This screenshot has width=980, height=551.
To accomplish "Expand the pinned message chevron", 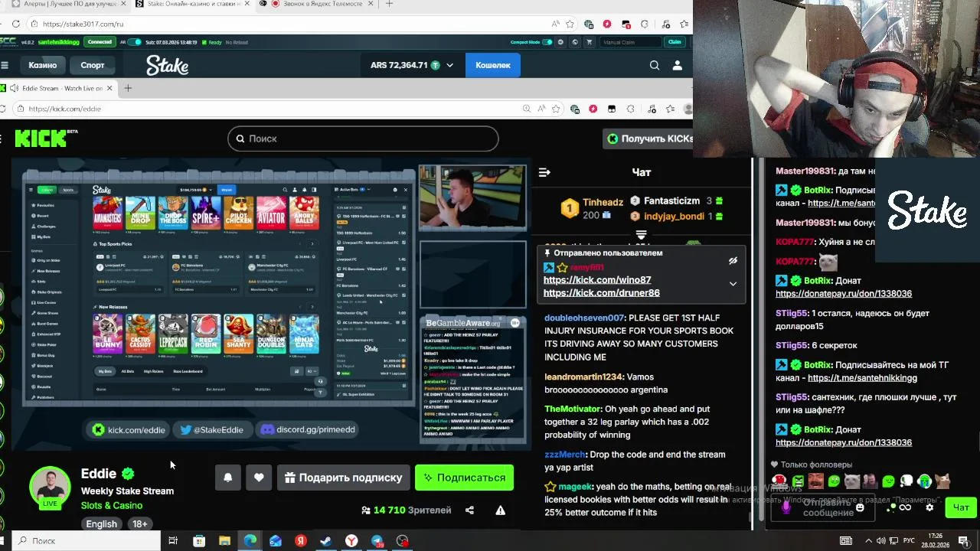I will tap(733, 284).
